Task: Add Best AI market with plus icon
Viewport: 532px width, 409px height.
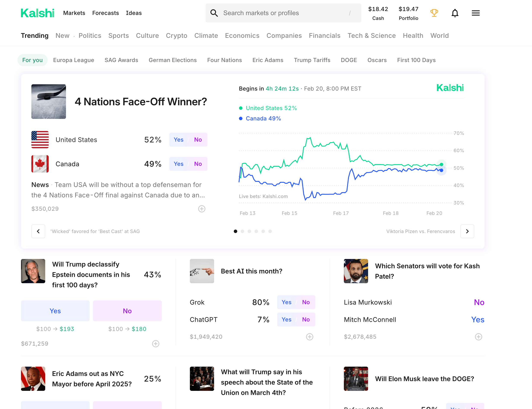Action: (309, 337)
